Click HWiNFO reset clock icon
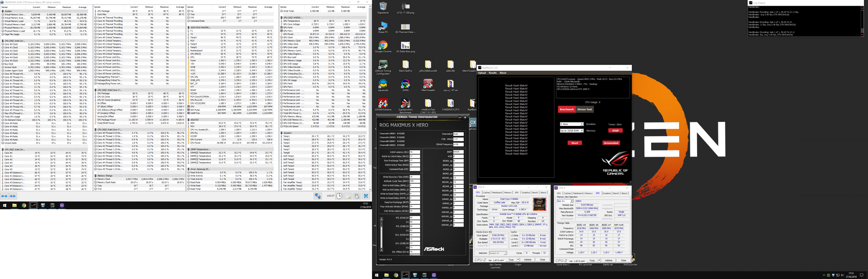The width and height of the screenshot is (868, 279). click(339, 196)
